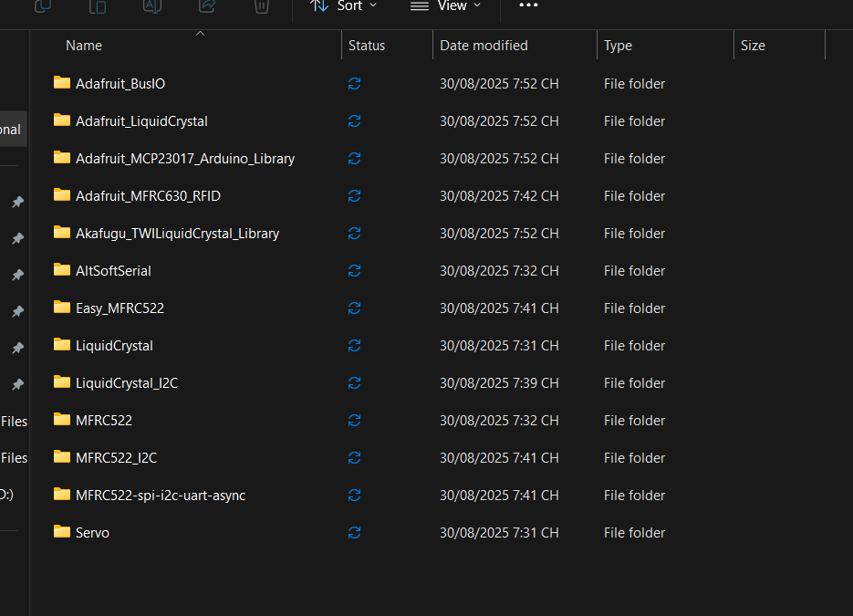Select the LiquidCrystal folder icon
This screenshot has width=853, height=616.
[x=62, y=344]
